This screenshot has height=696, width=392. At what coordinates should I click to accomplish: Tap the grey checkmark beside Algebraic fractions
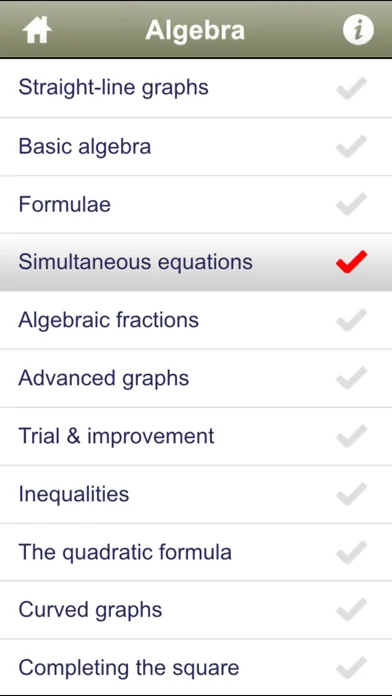352,320
